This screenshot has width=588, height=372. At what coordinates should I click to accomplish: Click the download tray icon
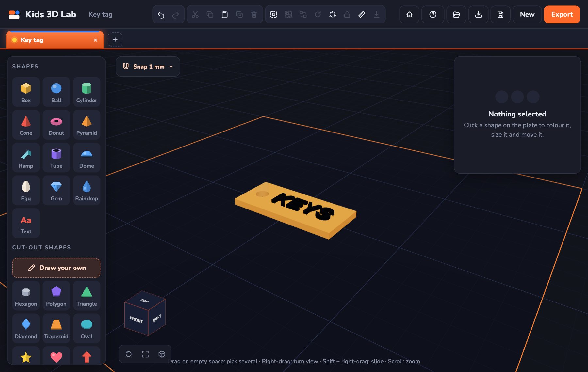478,14
